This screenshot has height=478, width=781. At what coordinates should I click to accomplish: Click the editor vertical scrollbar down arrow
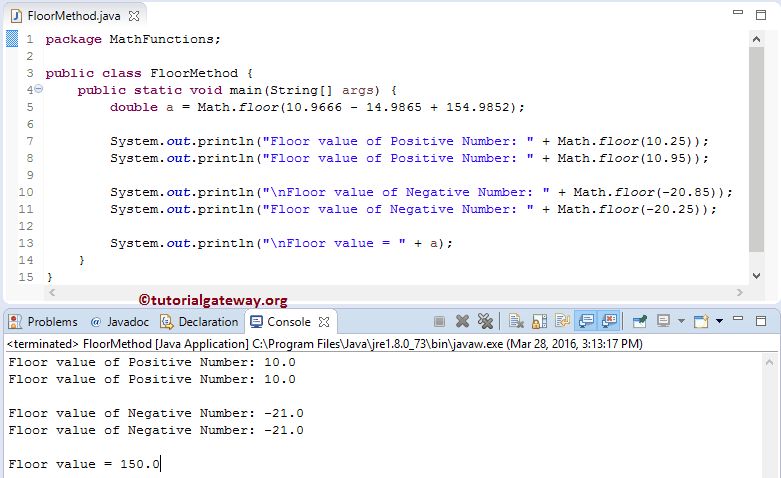(x=756, y=275)
